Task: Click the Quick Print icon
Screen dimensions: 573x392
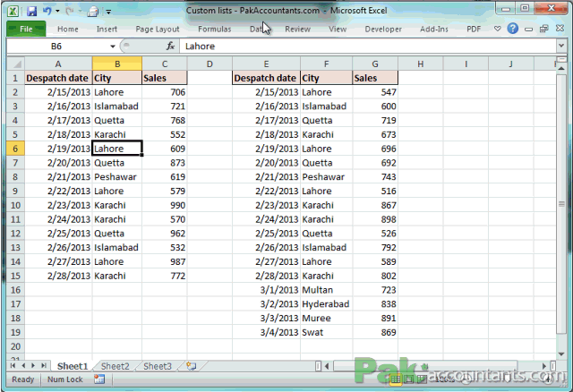Action: coord(93,12)
